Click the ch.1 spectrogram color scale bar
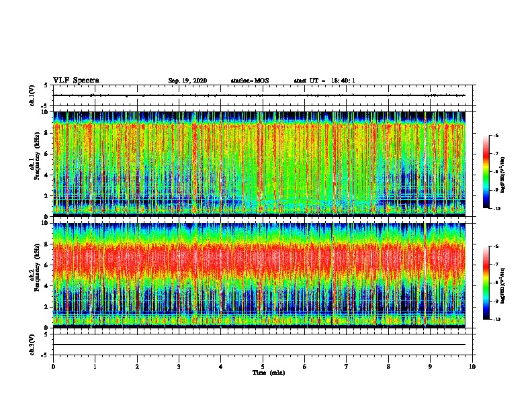Image resolution: width=532 pixels, height=411 pixels. point(486,172)
